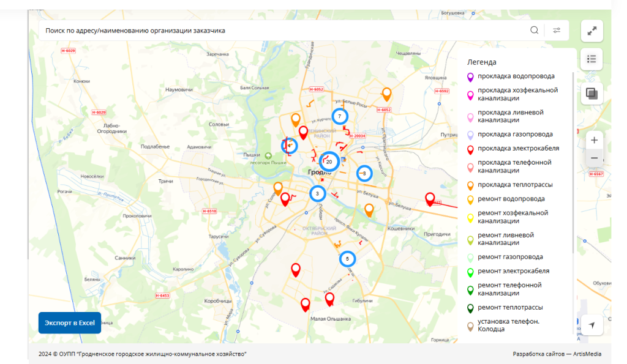Select the search magnifier icon
Viewport: 627px width, 364px height.
tap(535, 29)
